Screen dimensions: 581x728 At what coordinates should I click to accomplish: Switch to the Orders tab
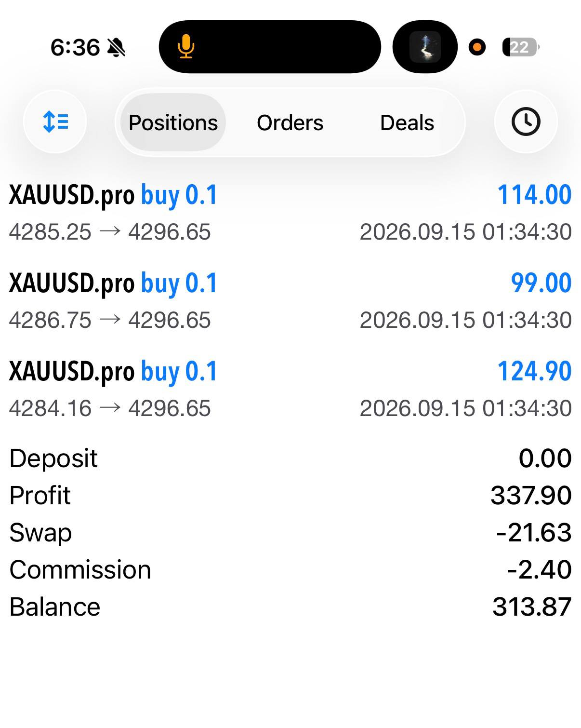(290, 122)
